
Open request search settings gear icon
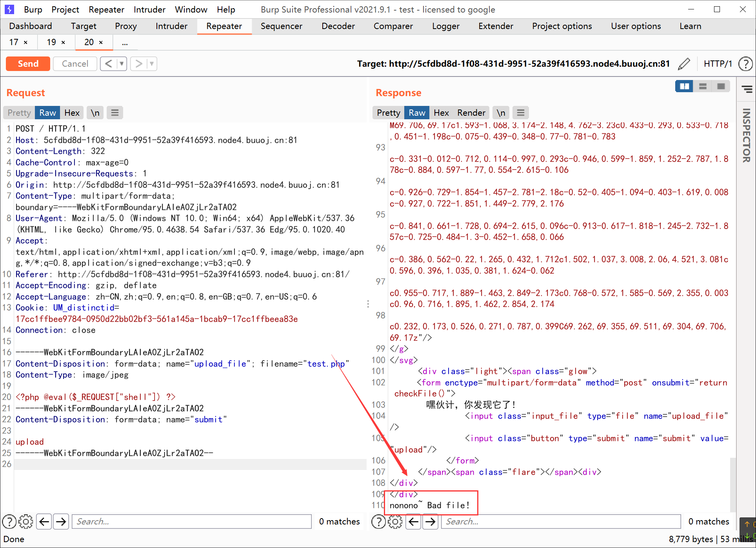coord(26,521)
